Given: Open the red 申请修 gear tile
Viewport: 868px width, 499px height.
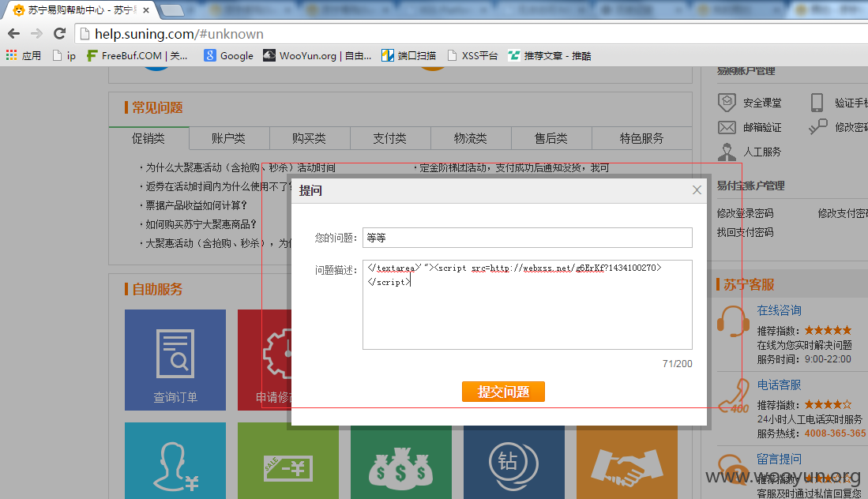Looking at the screenshot, I should point(265,360).
